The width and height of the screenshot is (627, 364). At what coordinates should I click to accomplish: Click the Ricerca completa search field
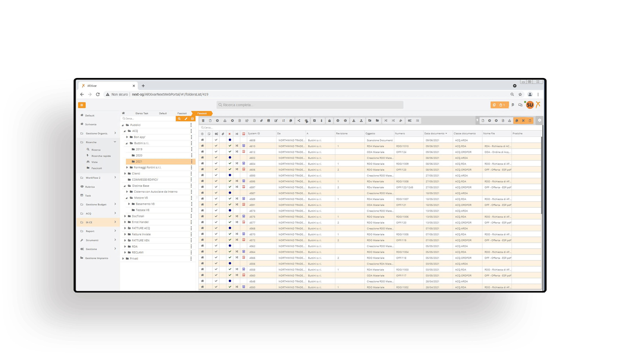tap(310, 105)
